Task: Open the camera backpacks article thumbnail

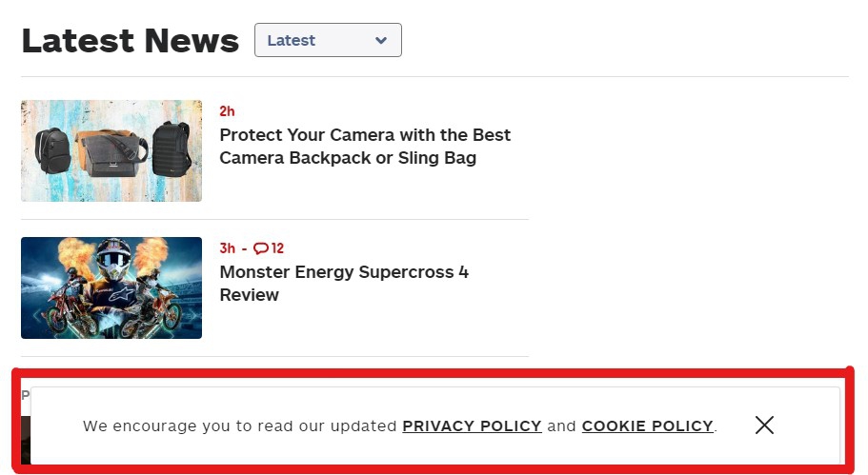Action: [x=111, y=150]
